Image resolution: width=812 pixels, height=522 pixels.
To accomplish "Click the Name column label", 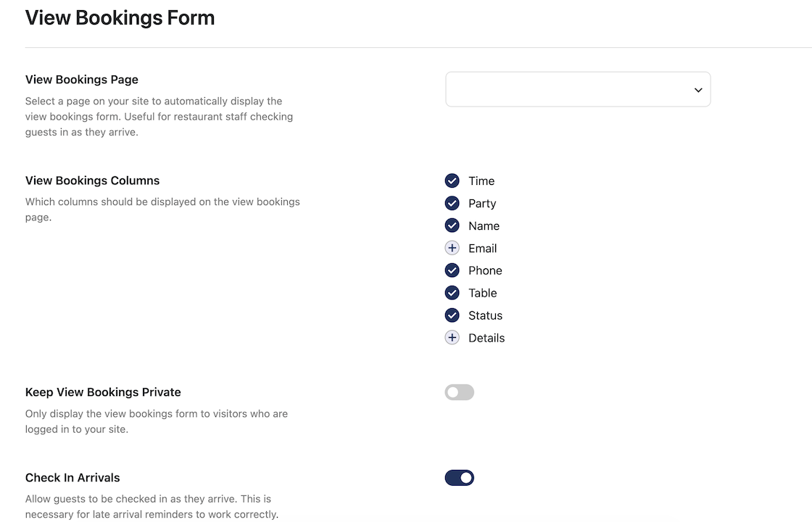I will tap(484, 226).
